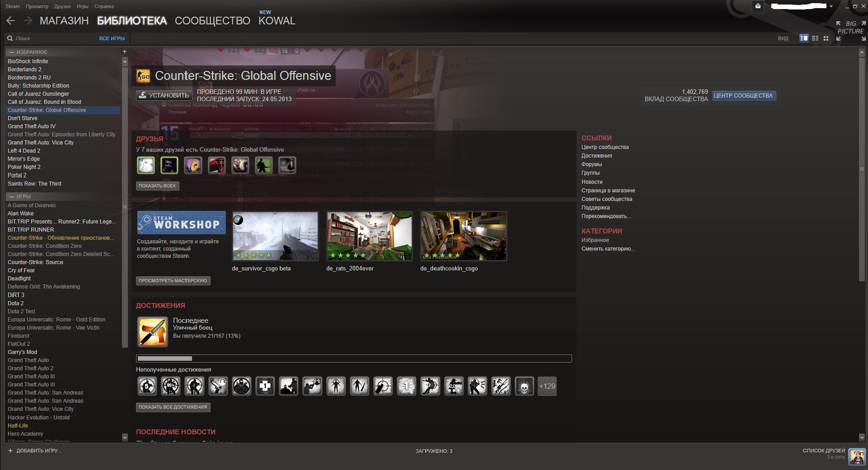Open Сменить категорию link
Image resolution: width=868 pixels, height=470 pixels.
point(608,249)
